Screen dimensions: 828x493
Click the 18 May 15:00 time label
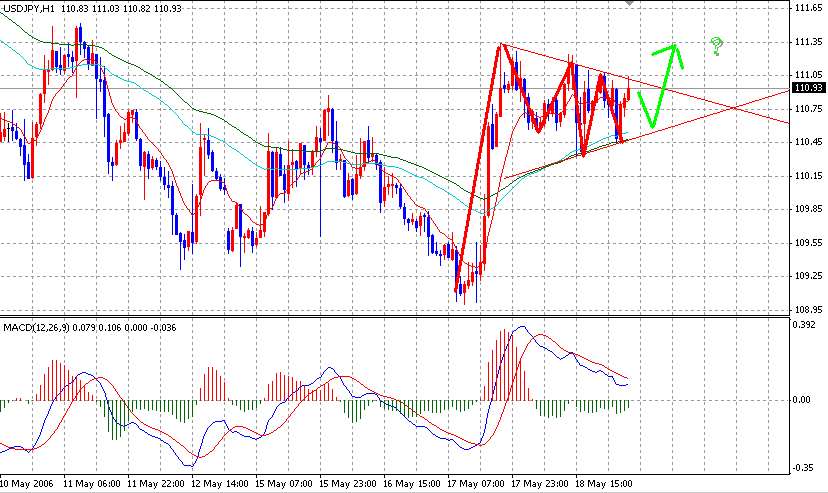pos(604,483)
